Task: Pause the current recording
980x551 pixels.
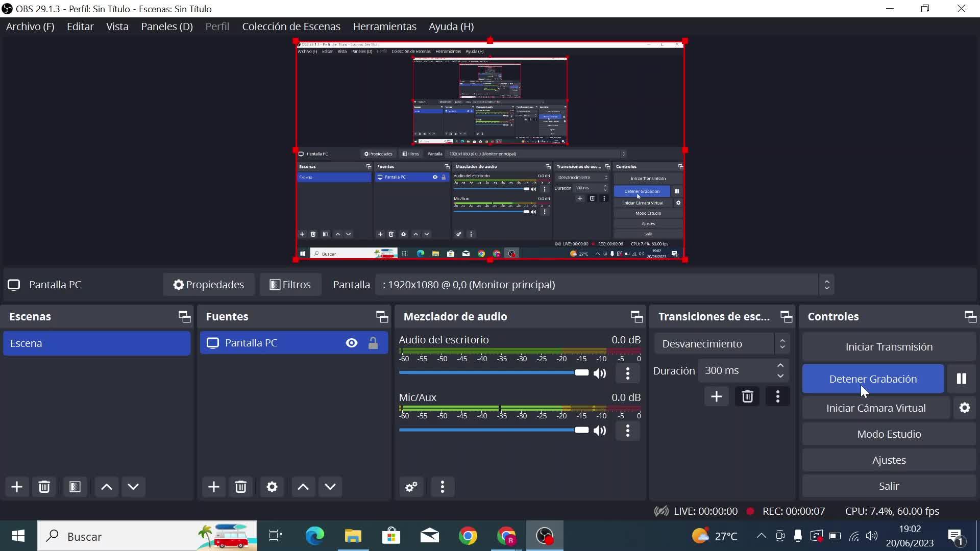Action: coord(961,379)
